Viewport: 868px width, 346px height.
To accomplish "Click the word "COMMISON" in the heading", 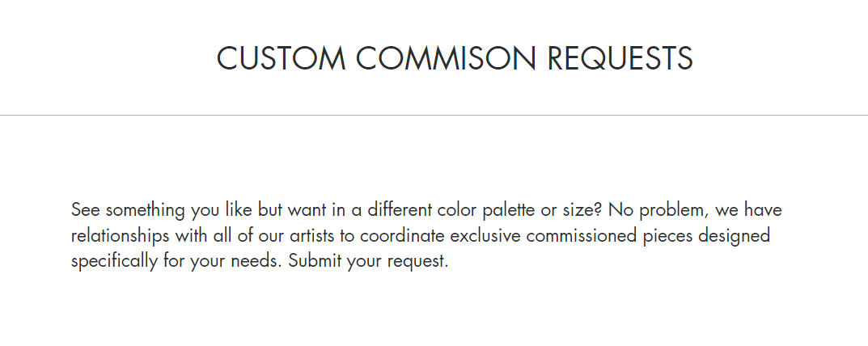I will click(447, 58).
